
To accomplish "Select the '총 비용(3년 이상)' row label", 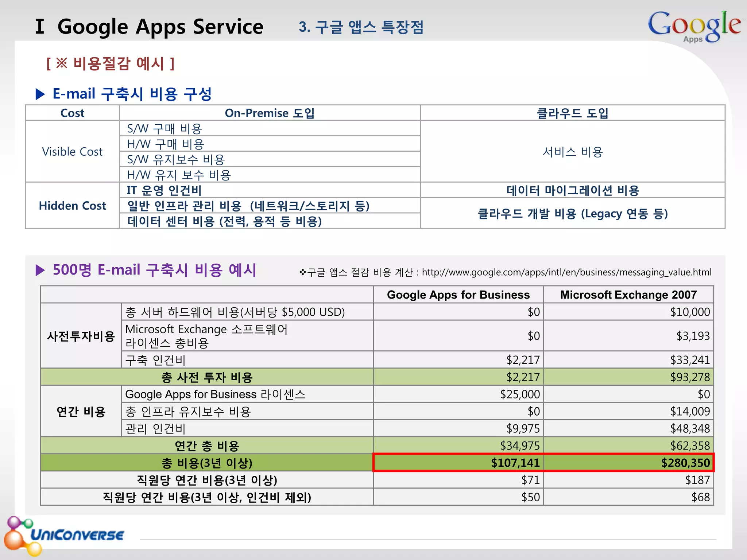I will (207, 463).
